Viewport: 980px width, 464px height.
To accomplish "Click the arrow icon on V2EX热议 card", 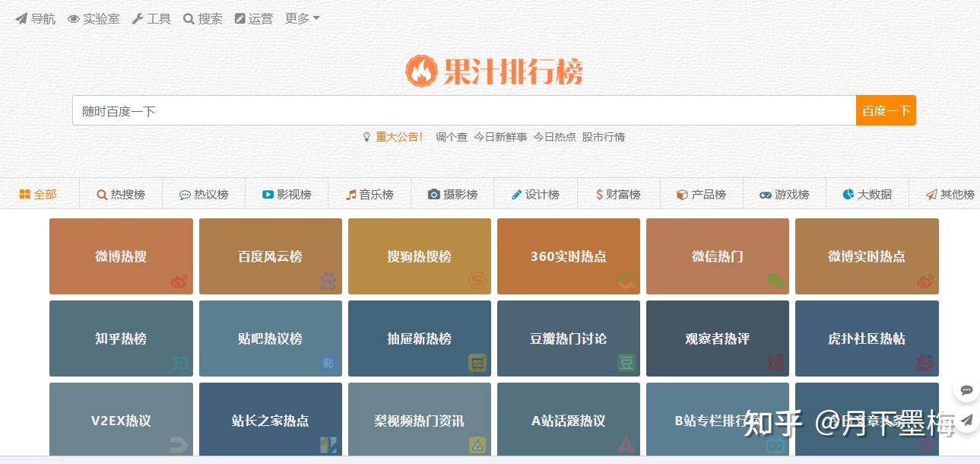I will (179, 445).
